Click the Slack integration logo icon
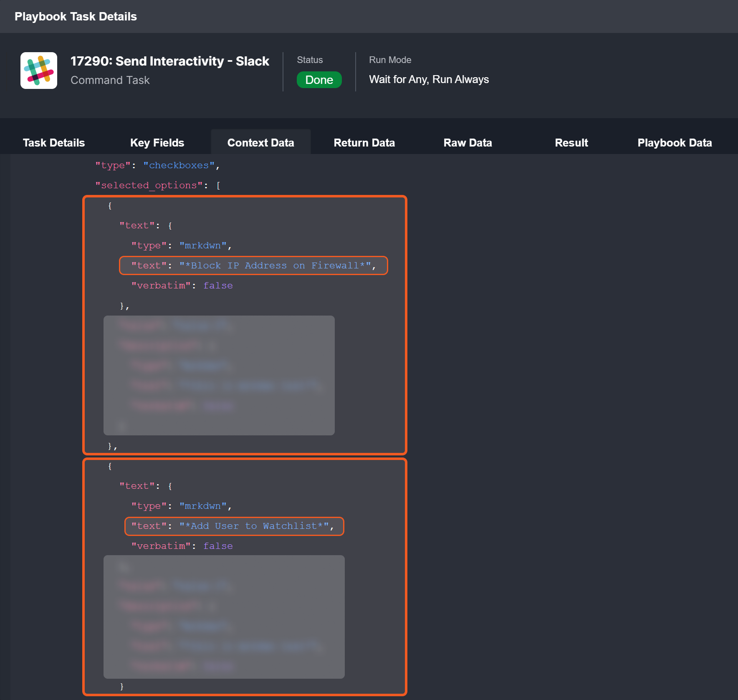This screenshot has height=700, width=738. click(x=39, y=71)
